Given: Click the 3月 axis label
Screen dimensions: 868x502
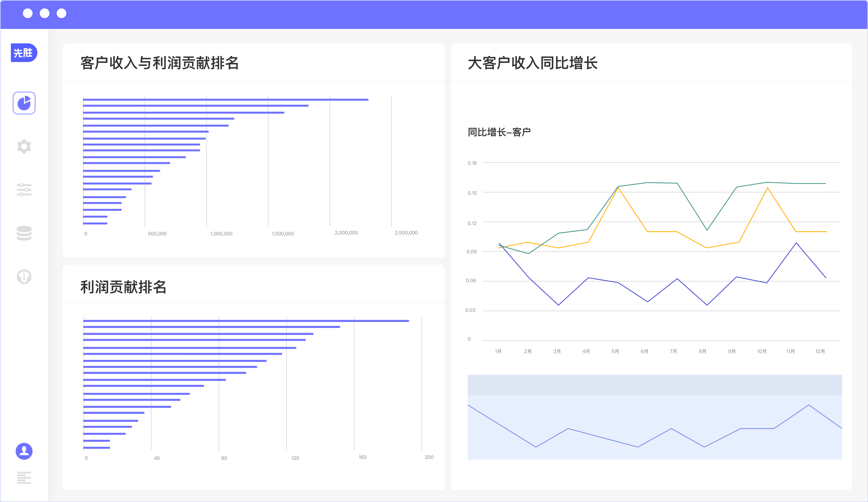Looking at the screenshot, I should 557,351.
